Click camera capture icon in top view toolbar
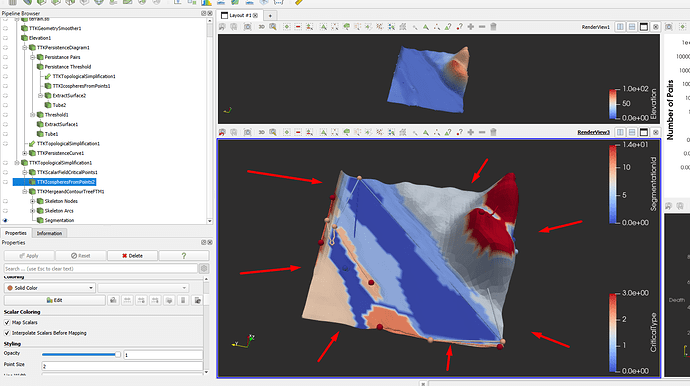690x386 pixels. coord(248,27)
